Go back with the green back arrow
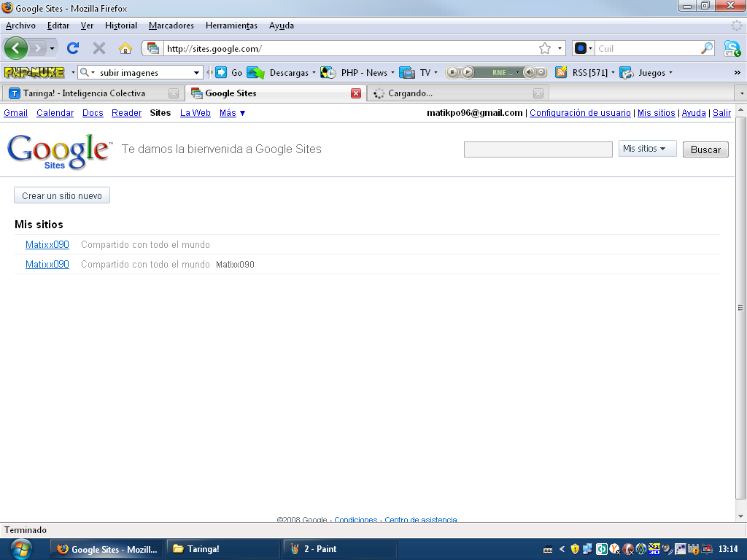This screenshot has width=747, height=560. coord(16,48)
